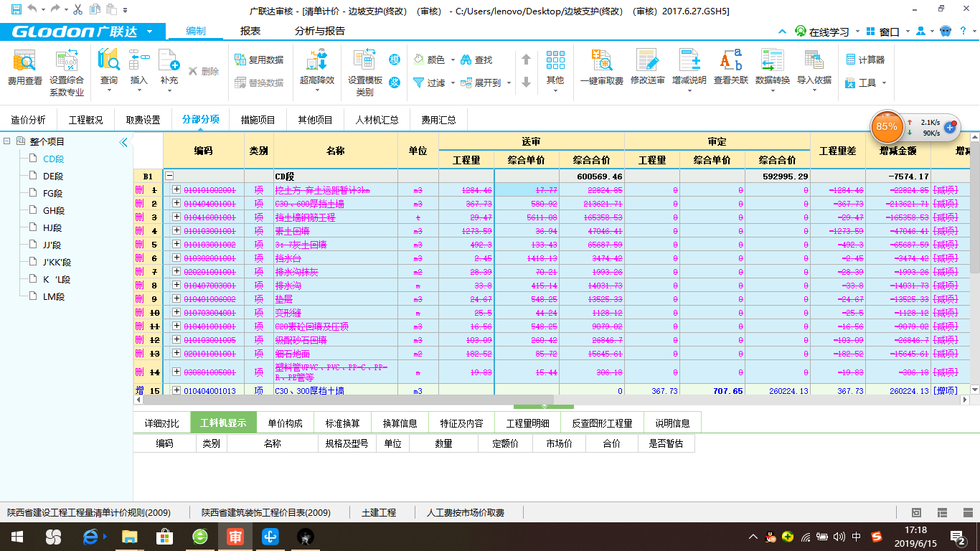
Task: Open the 说明信息 bottom tab
Action: point(672,423)
